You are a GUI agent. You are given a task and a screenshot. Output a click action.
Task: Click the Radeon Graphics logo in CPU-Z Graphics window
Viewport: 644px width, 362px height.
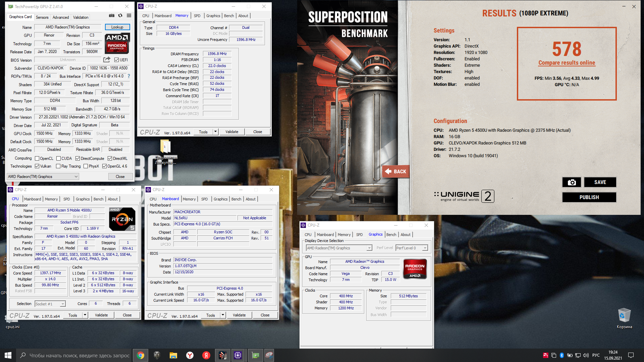click(415, 269)
